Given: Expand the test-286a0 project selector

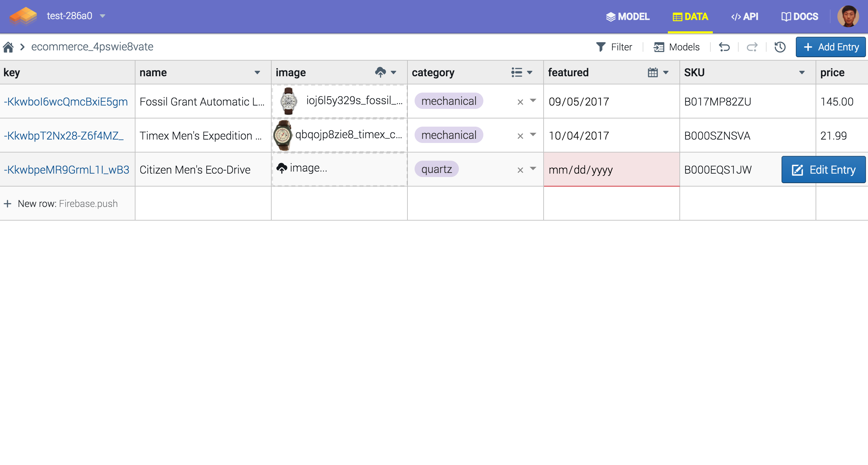Looking at the screenshot, I should [103, 16].
